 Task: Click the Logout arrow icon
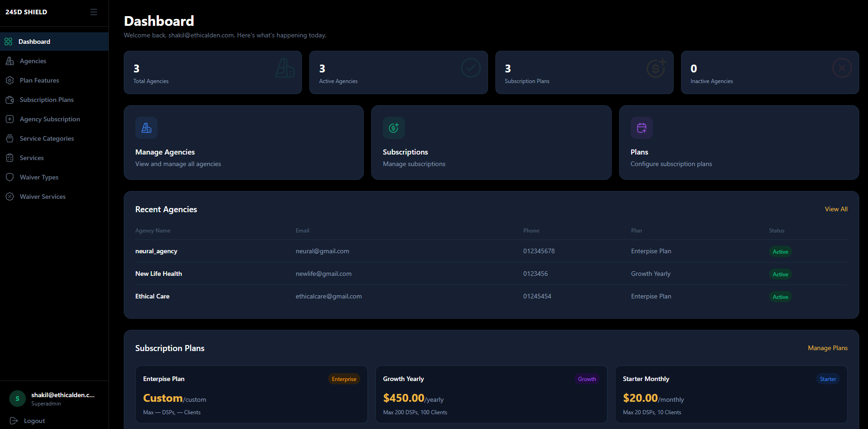tap(14, 421)
